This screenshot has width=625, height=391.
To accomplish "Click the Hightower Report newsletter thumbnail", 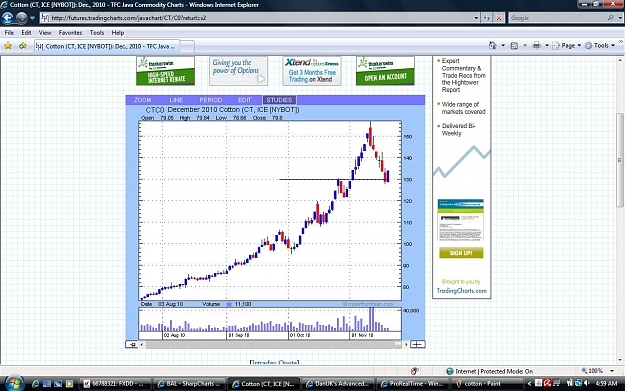I will (461, 220).
